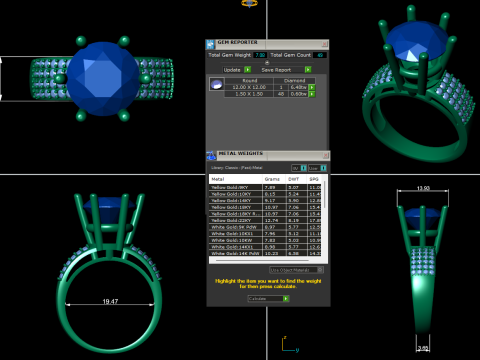The width and height of the screenshot is (480, 360).
Task: Select the Yellow Gold 9KY row
Action: (x=265, y=187)
